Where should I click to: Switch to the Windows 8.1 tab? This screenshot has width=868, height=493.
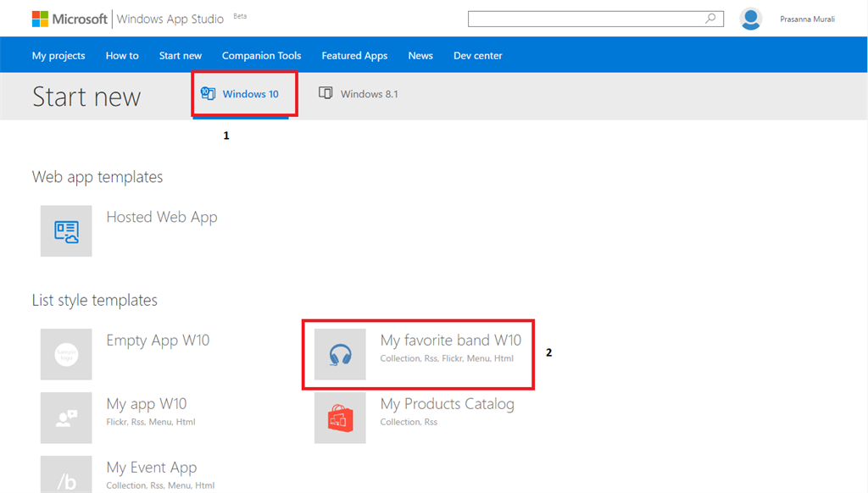click(x=359, y=94)
